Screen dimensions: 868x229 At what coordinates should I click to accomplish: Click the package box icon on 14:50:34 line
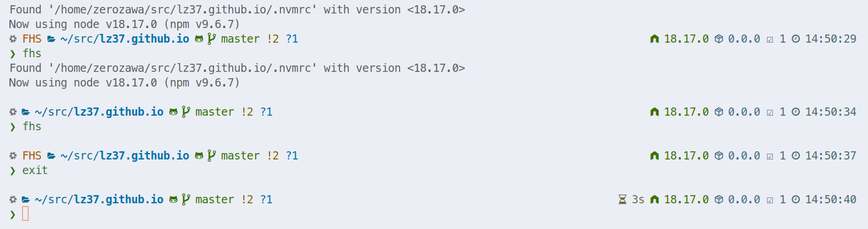click(719, 112)
